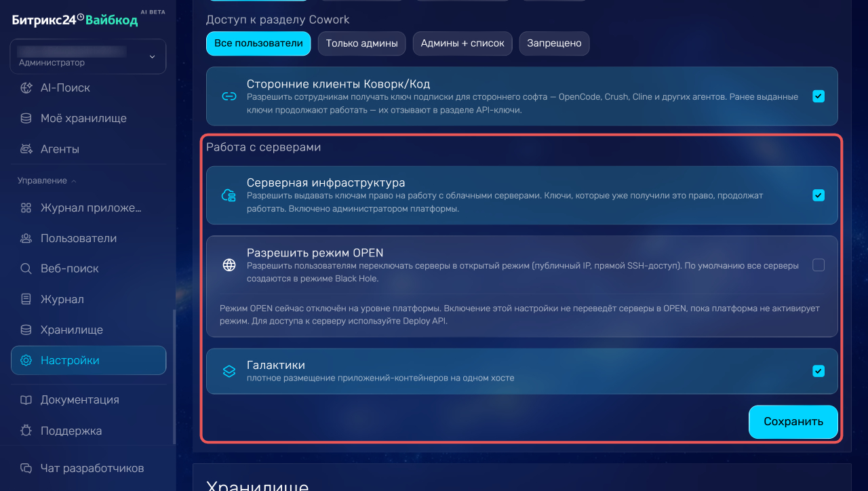Viewport: 868px width, 491px height.
Task: Click the Разрешить режим OPEN title text
Action: (x=315, y=253)
